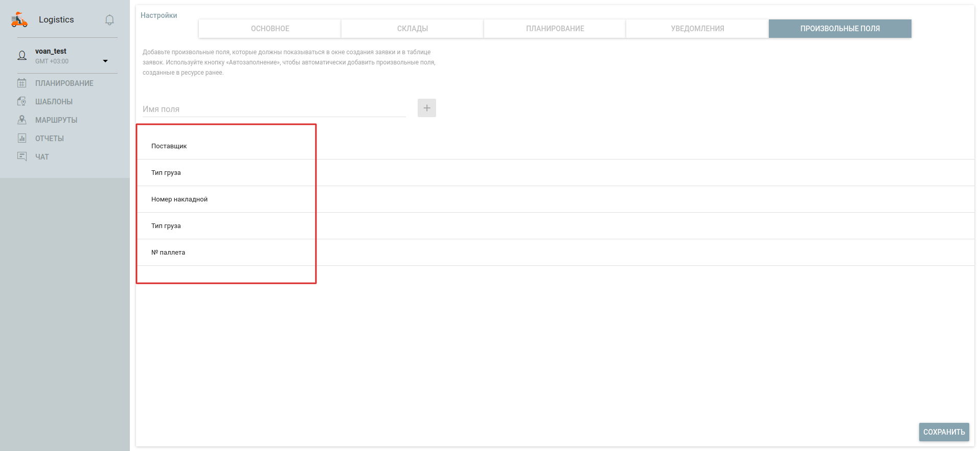This screenshot has width=980, height=451.
Task: Select the Произвольные поля tab
Action: click(840, 29)
